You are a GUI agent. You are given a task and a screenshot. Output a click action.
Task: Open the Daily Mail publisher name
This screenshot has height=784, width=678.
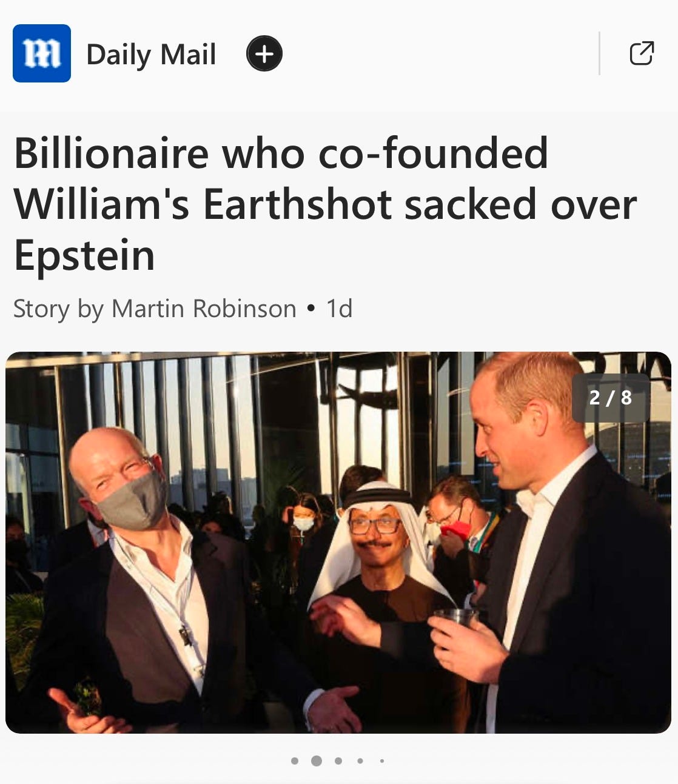[x=151, y=55]
